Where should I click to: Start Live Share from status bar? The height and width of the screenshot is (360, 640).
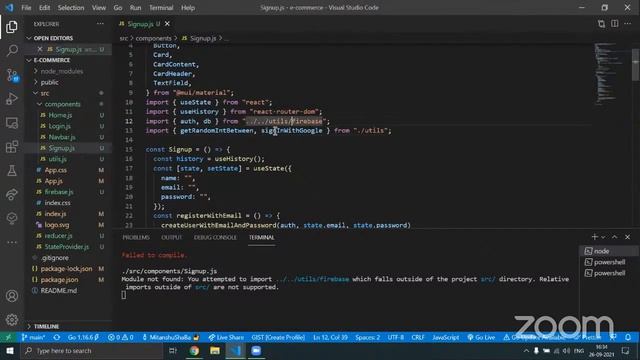pos(226,338)
